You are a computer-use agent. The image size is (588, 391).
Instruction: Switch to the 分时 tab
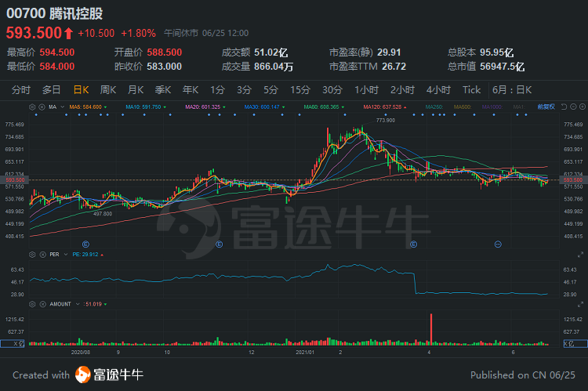tap(21, 90)
